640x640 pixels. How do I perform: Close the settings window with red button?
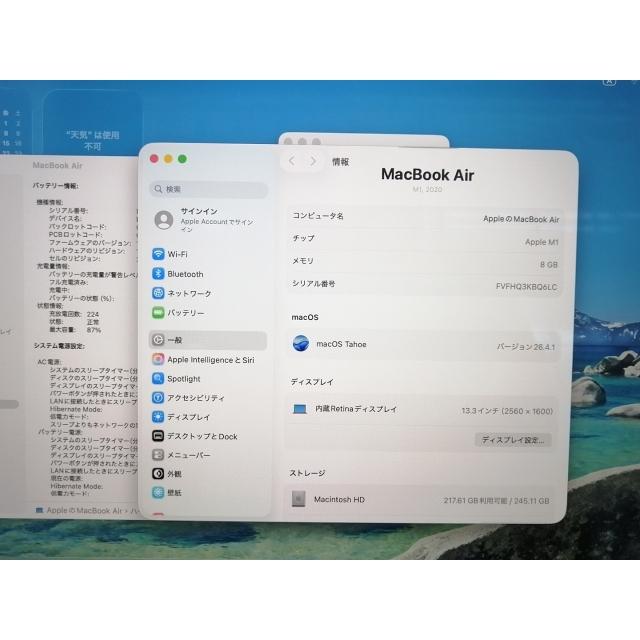[x=154, y=159]
